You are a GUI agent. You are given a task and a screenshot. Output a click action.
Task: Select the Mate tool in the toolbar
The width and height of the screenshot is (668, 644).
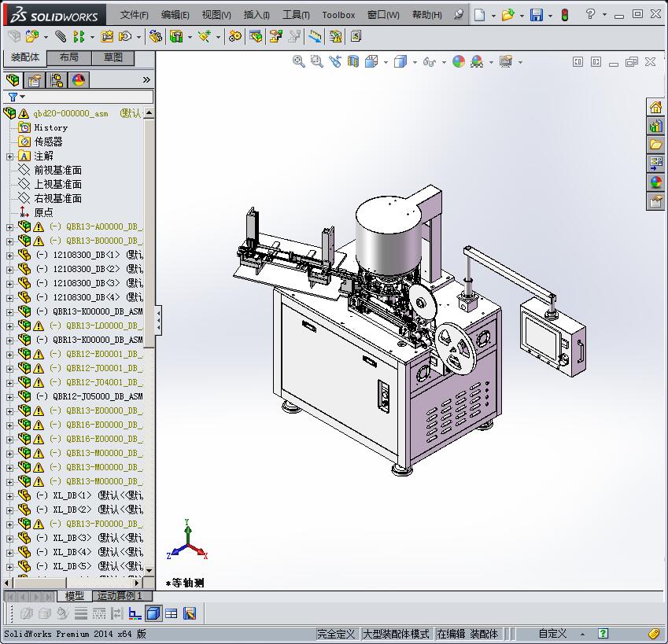click(61, 36)
